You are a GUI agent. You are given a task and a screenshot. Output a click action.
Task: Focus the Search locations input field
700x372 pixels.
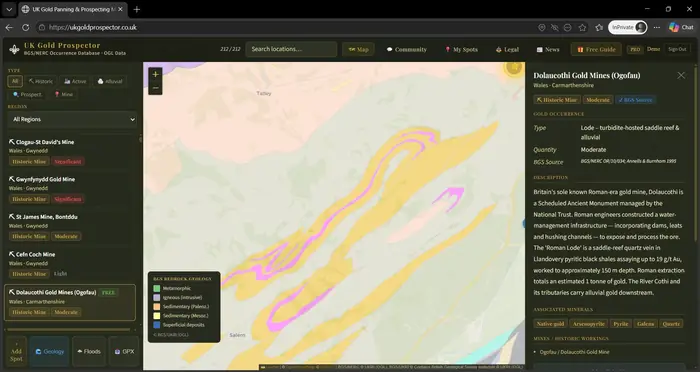point(291,49)
